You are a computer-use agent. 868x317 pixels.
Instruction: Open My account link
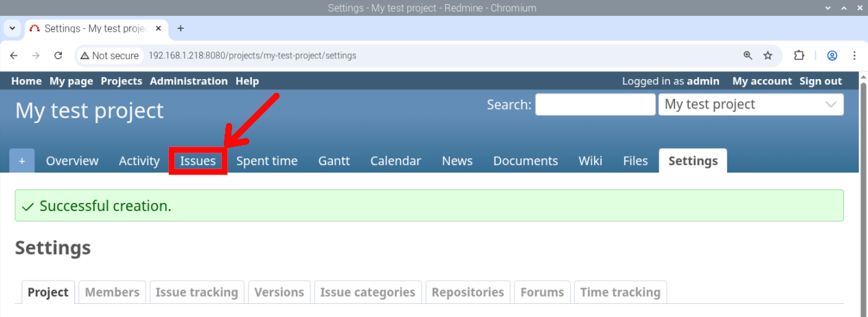coord(762,81)
